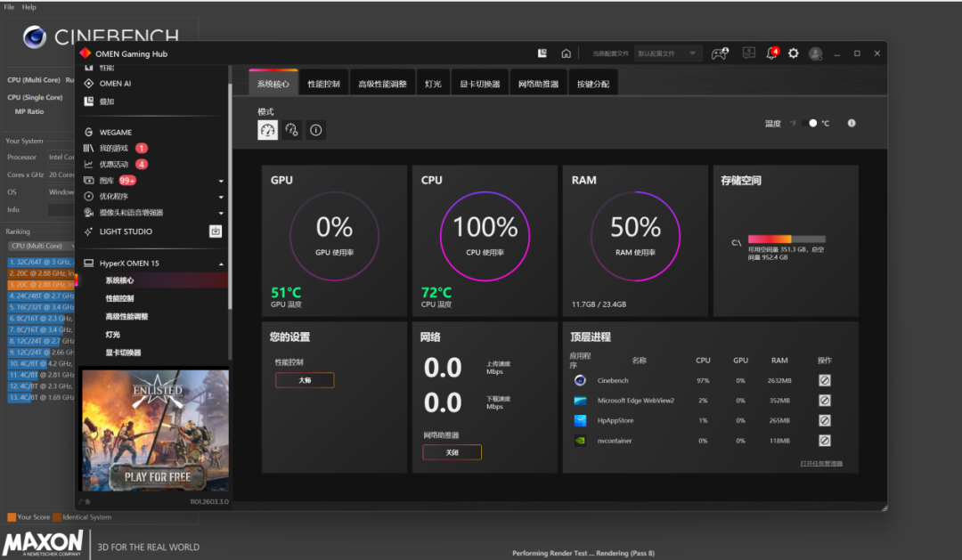Open the game controller accessories panel icon
The width and height of the screenshot is (962, 560).
click(x=720, y=53)
